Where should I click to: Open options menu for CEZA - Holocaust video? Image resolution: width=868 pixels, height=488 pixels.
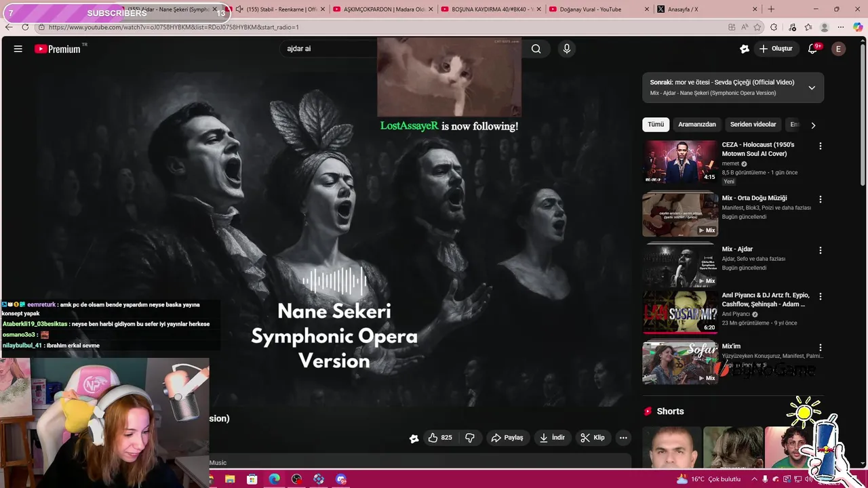(820, 146)
